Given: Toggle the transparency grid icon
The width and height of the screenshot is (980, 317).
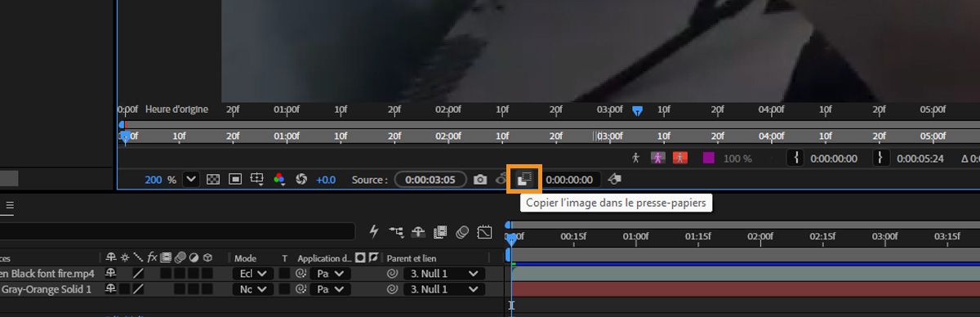Looking at the screenshot, I should 213,179.
